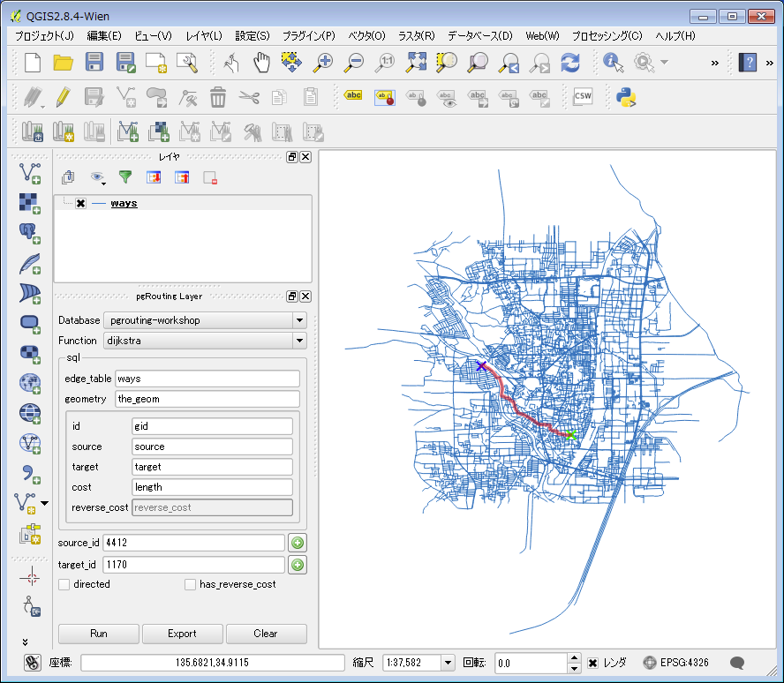Open the Function dropdown showing dijkstra

point(298,341)
